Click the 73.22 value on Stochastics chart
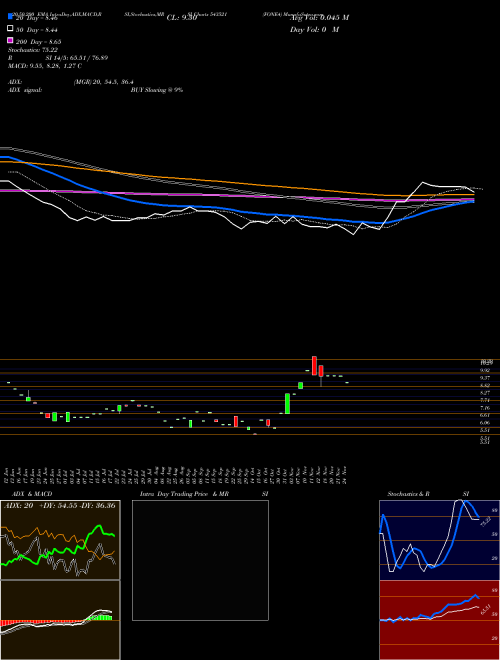This screenshot has height=660, width=500. (485, 522)
